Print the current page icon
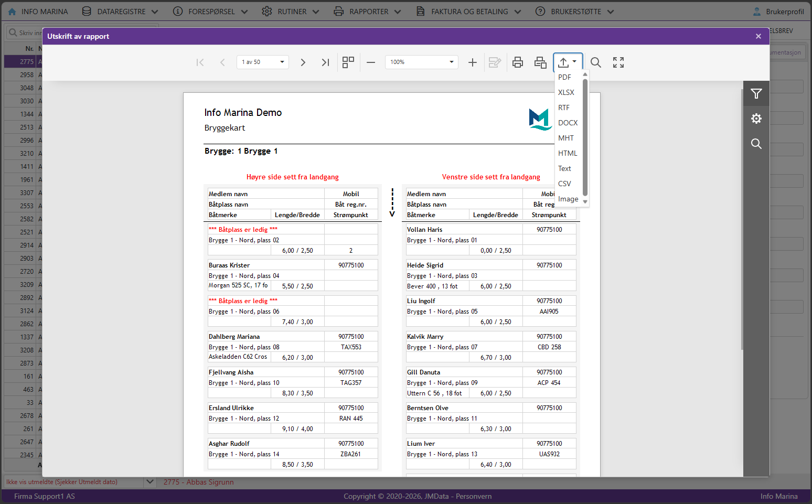 point(540,62)
